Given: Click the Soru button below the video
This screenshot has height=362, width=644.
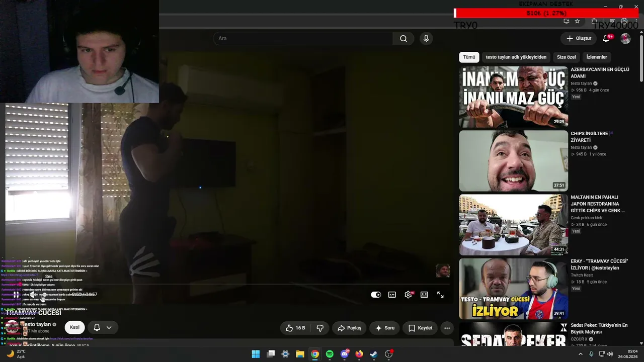Looking at the screenshot, I should click(384, 328).
